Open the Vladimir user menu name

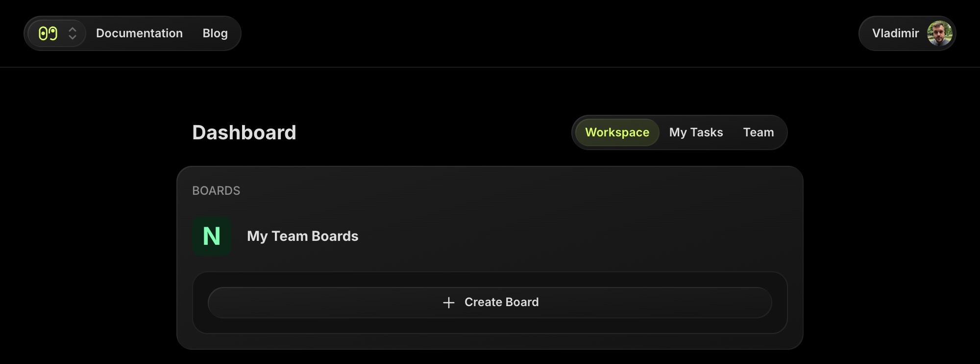895,33
